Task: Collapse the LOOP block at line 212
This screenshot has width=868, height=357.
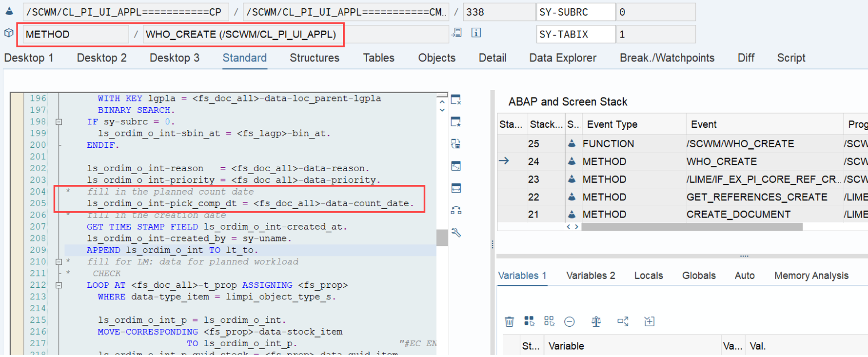Action: coord(59,285)
